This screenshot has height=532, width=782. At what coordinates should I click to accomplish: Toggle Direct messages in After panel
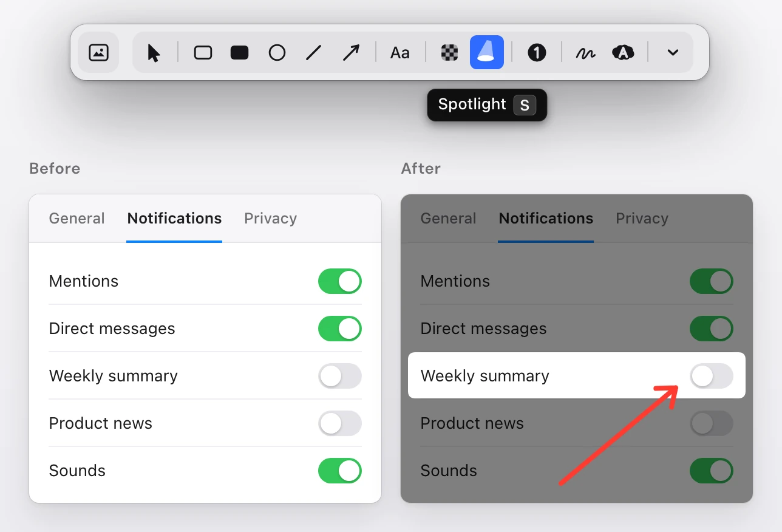pyautogui.click(x=712, y=329)
